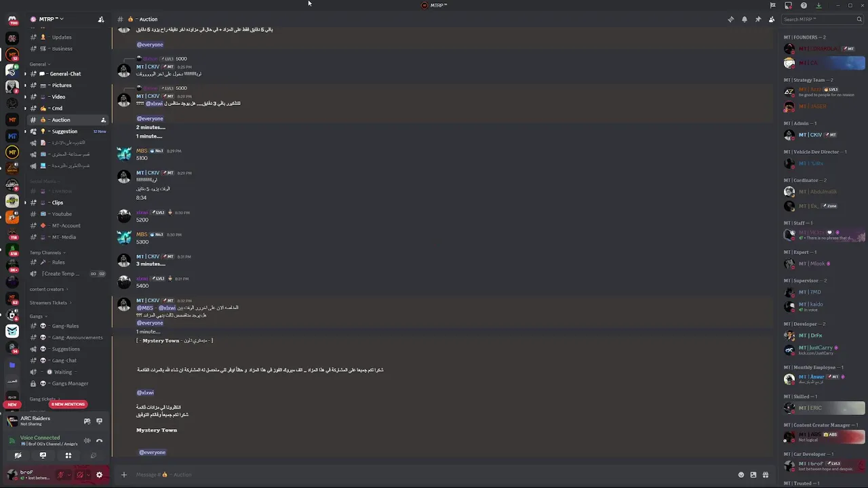Share your screen from voice panel
Screen dimensions: 868x488
click(43, 455)
